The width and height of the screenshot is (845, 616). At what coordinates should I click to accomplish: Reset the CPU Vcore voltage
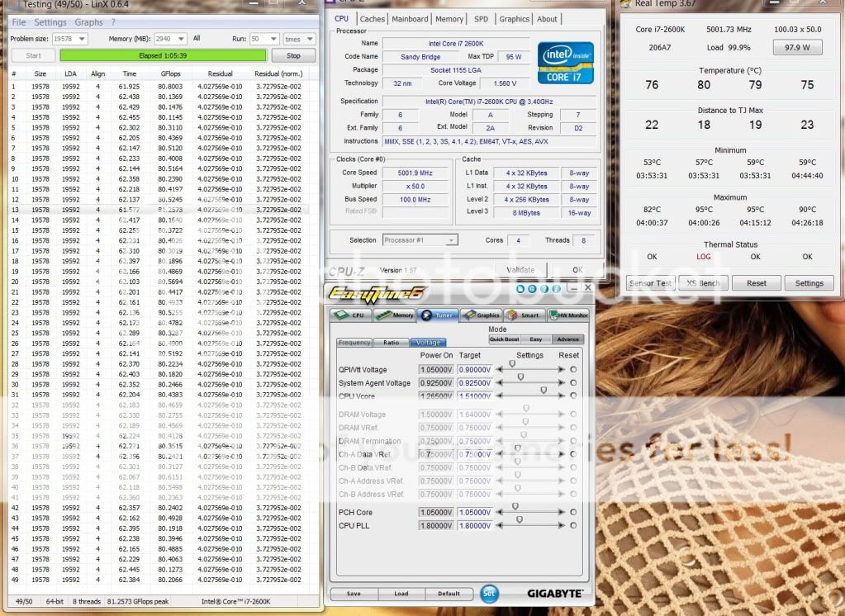coord(573,396)
